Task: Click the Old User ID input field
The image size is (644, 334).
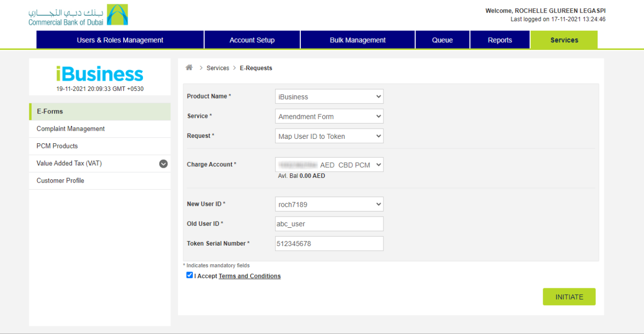Action: [329, 224]
